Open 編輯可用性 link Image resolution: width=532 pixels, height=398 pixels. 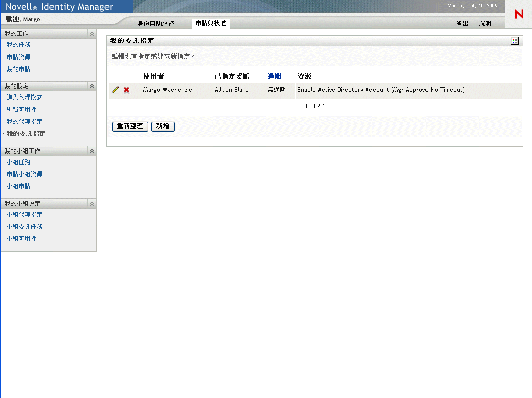pyautogui.click(x=21, y=109)
